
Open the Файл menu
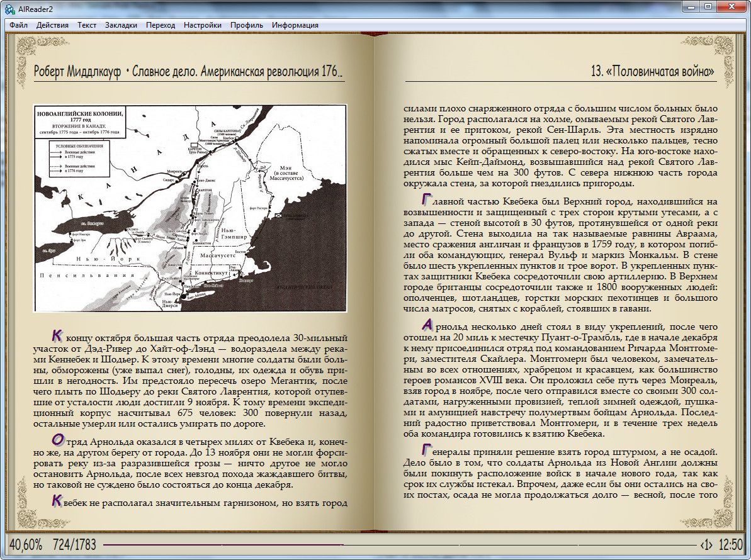(18, 25)
